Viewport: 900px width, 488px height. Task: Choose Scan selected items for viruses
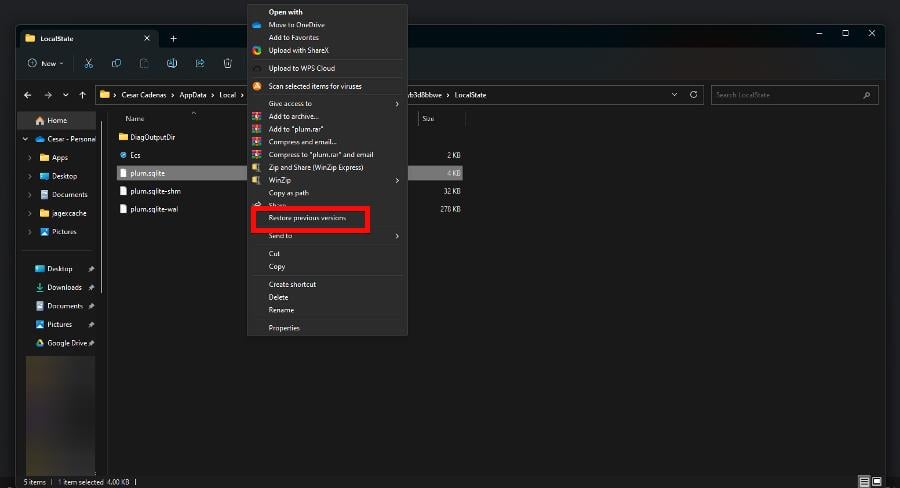pyautogui.click(x=327, y=86)
